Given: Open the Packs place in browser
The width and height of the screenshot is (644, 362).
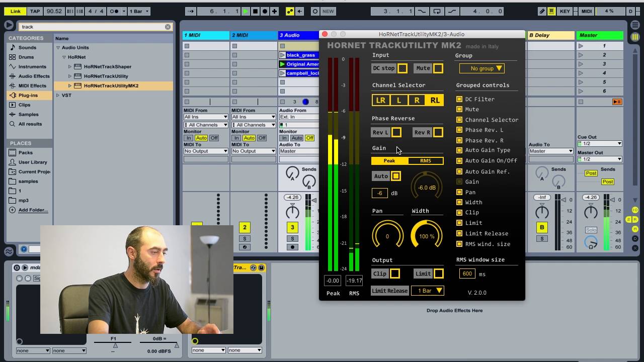Looking at the screenshot, I should pos(26,153).
